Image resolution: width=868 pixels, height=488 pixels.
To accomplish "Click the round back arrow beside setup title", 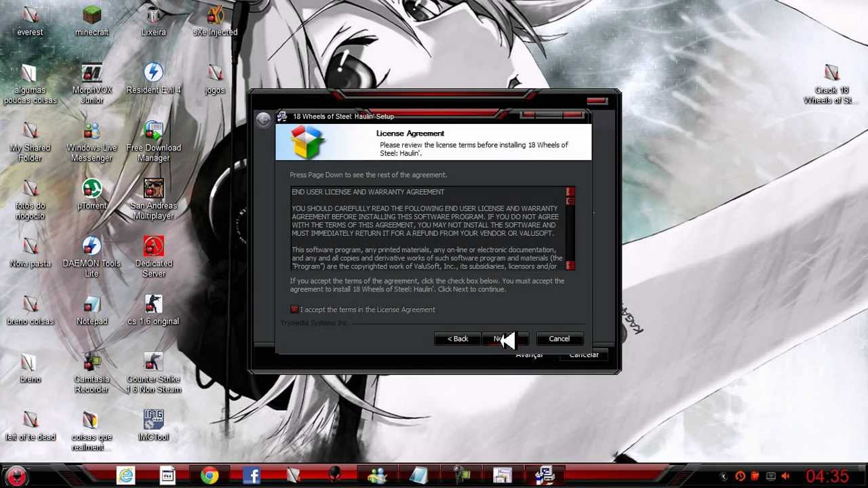I will click(x=263, y=119).
